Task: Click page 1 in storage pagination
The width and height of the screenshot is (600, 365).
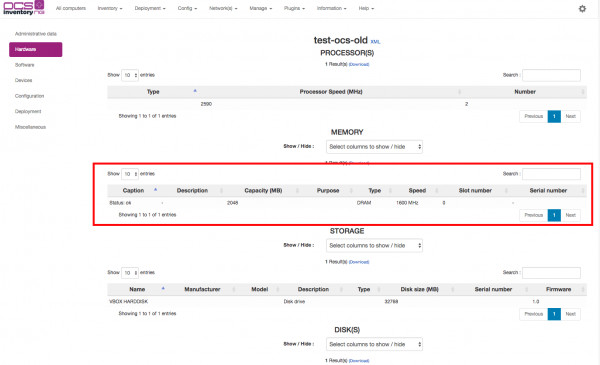Action: 554,314
